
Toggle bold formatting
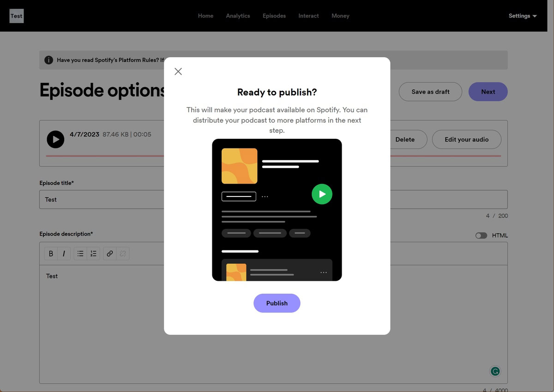pyautogui.click(x=51, y=254)
